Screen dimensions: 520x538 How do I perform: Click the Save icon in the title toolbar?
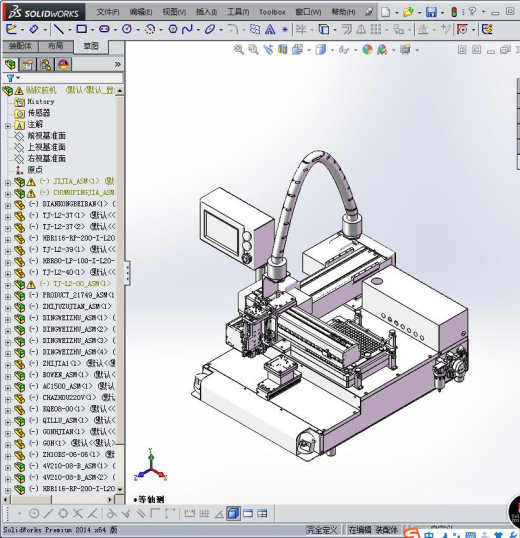point(431,12)
